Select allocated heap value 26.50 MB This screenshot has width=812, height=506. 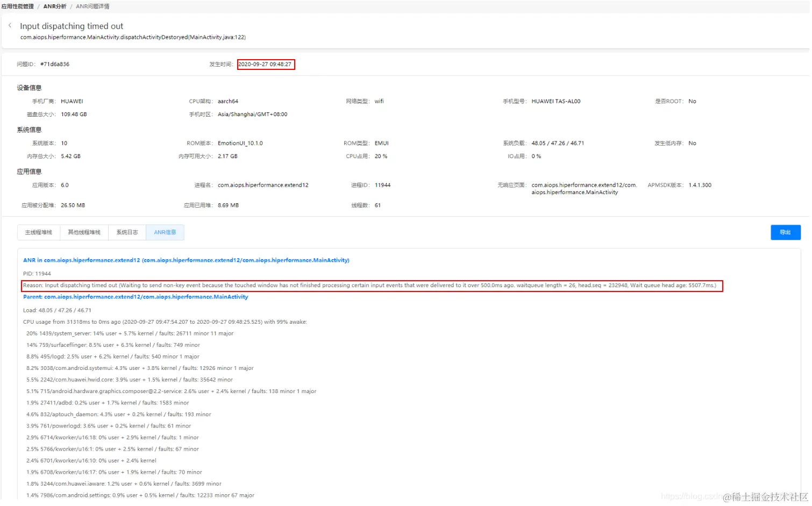pos(73,205)
